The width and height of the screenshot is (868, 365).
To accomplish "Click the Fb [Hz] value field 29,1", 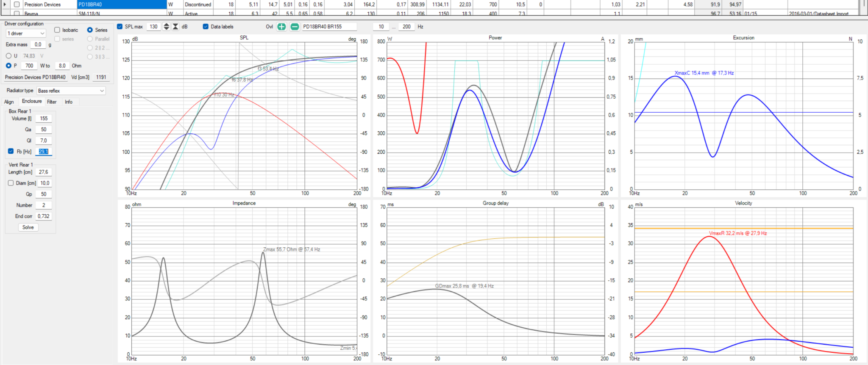I will click(x=44, y=152).
